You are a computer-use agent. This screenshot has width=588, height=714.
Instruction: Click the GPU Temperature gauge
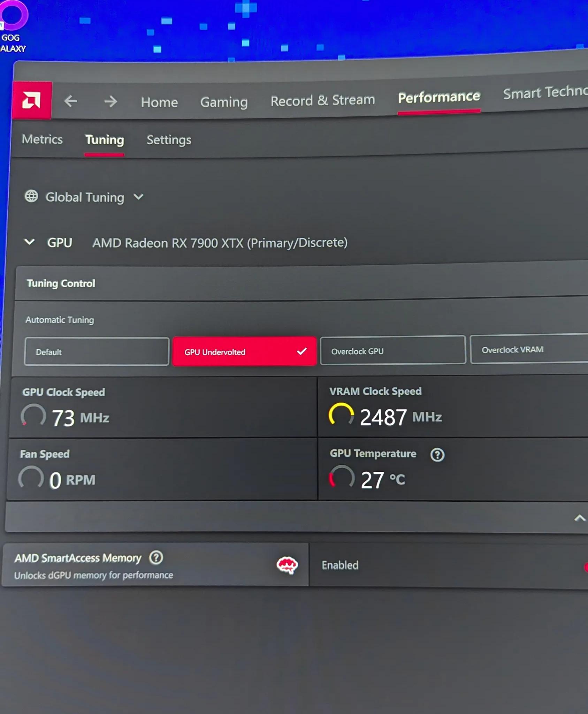(342, 477)
